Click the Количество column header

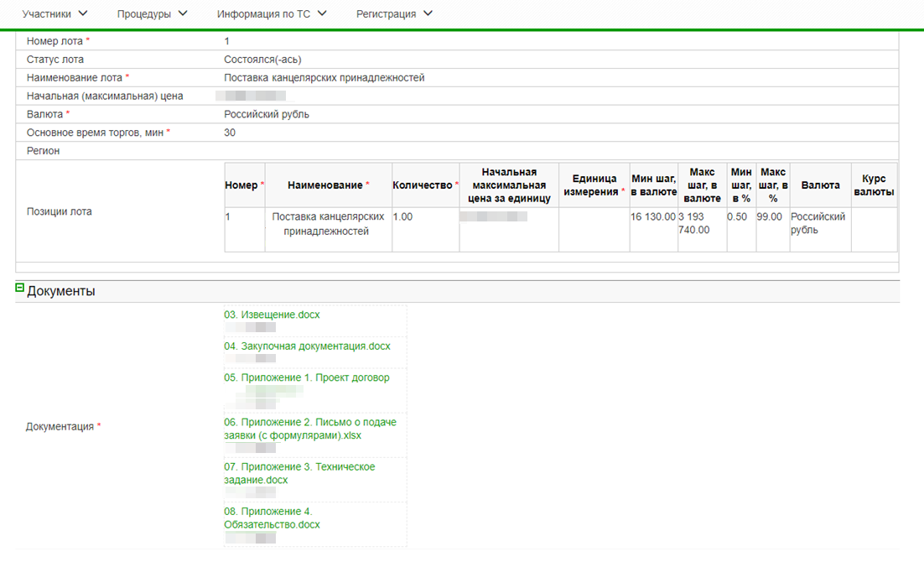[425, 185]
